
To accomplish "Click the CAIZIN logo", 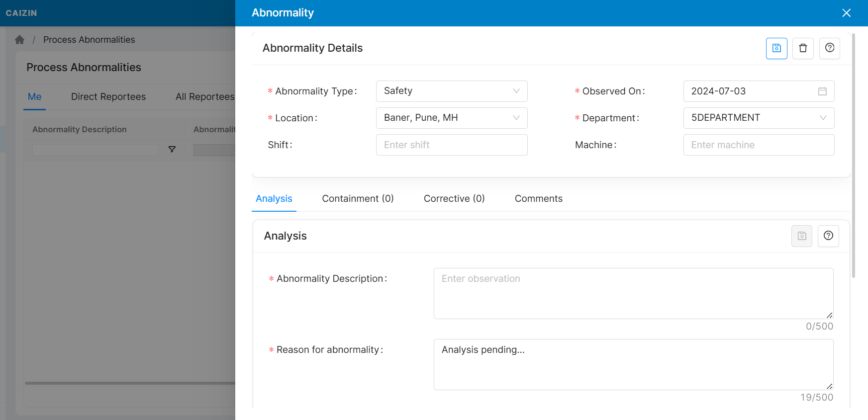I will (21, 13).
